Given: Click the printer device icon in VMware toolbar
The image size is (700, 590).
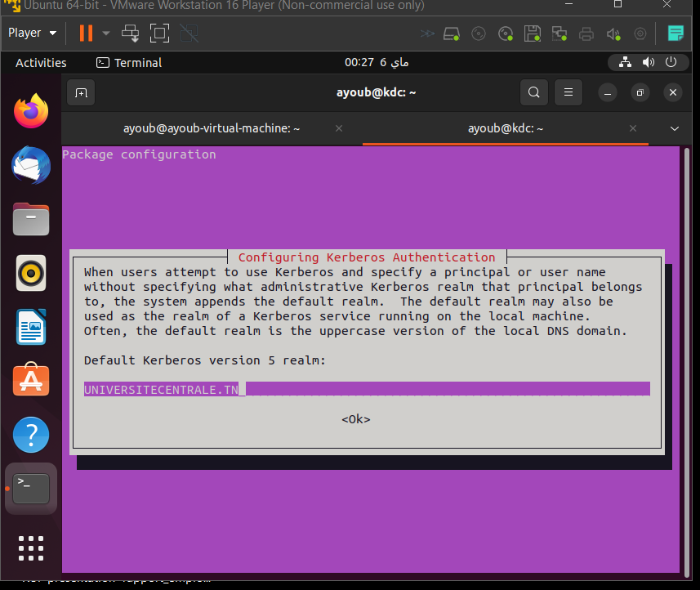Looking at the screenshot, I should pyautogui.click(x=587, y=34).
